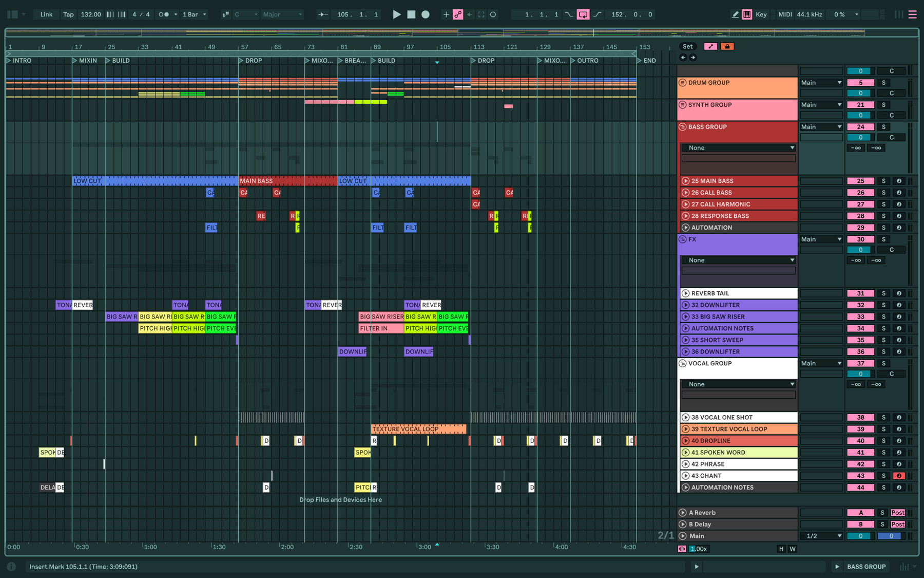Click the Link button

coord(46,14)
